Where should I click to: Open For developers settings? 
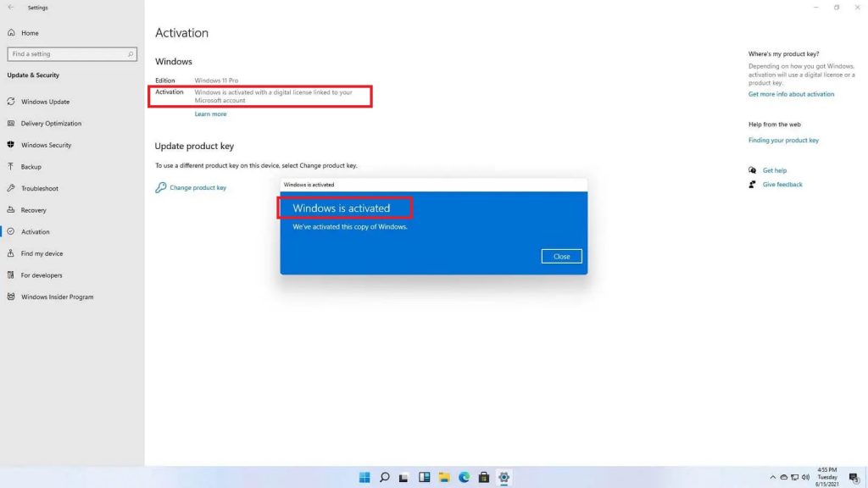[42, 275]
